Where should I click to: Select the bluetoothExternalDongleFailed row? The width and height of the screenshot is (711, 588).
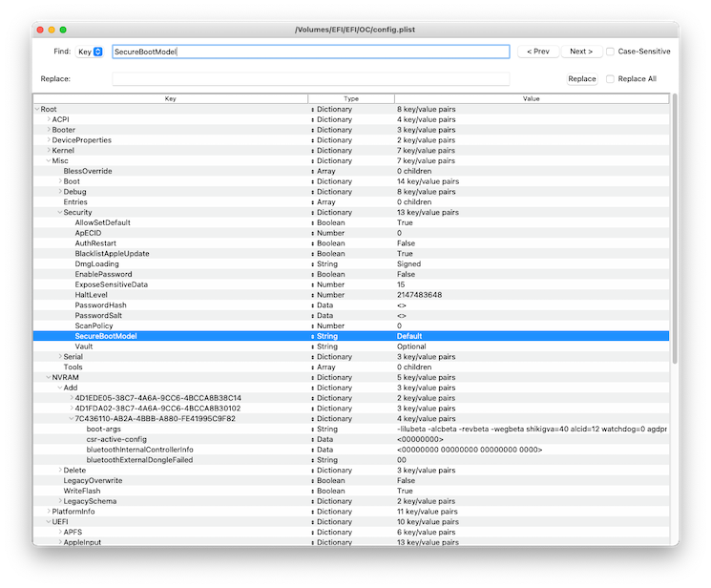point(351,460)
